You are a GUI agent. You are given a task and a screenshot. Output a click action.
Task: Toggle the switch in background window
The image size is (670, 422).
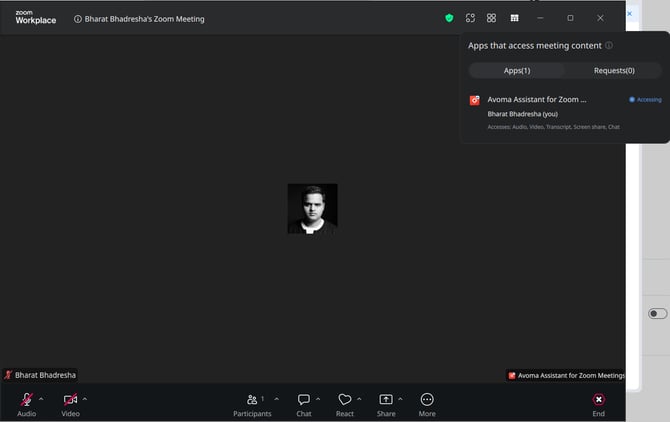tap(657, 314)
